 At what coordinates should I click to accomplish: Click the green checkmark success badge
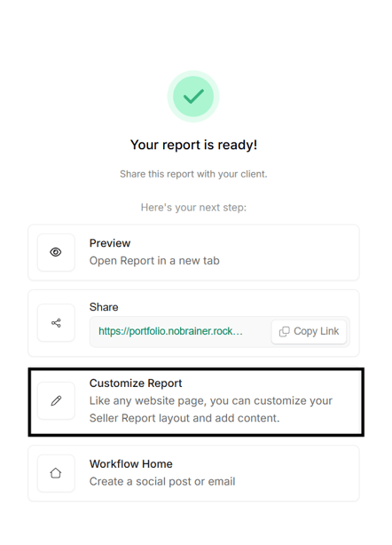tap(193, 96)
